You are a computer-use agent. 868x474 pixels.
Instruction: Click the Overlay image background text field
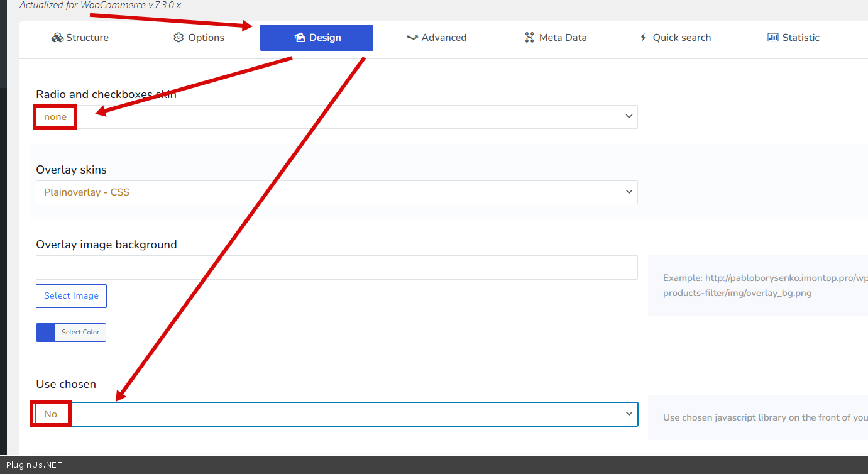336,268
